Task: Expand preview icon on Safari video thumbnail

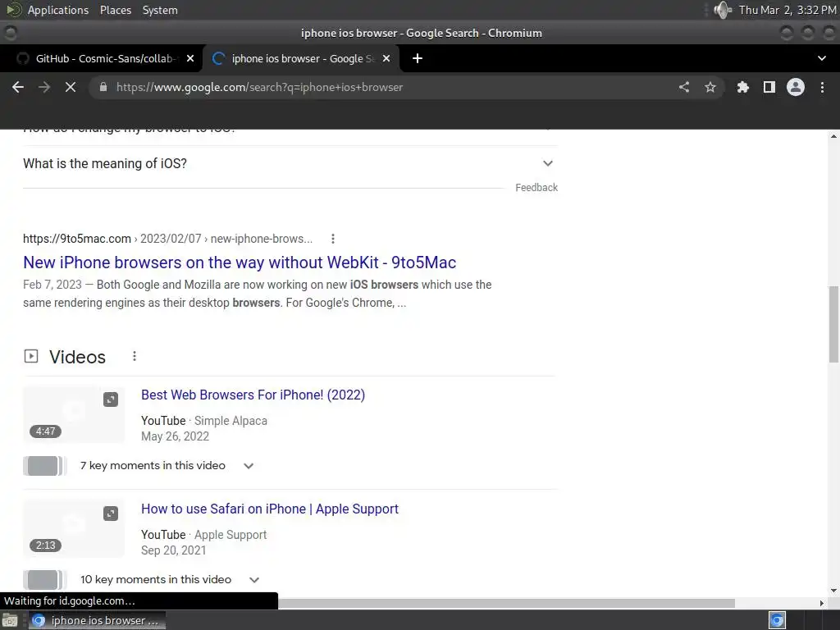Action: [111, 514]
